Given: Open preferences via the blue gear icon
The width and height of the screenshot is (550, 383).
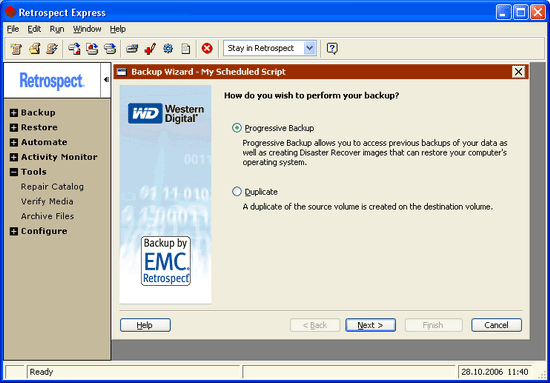Looking at the screenshot, I should point(168,48).
